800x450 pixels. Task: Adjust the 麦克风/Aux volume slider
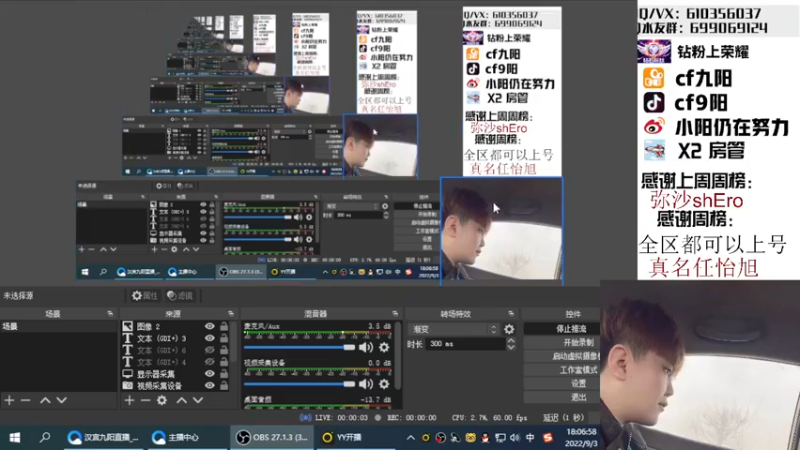tap(299, 347)
